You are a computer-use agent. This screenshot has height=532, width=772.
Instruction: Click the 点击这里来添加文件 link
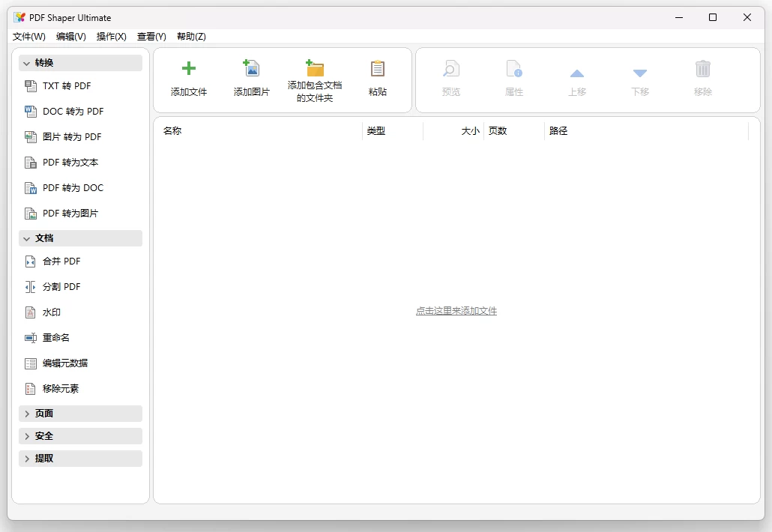pyautogui.click(x=456, y=310)
